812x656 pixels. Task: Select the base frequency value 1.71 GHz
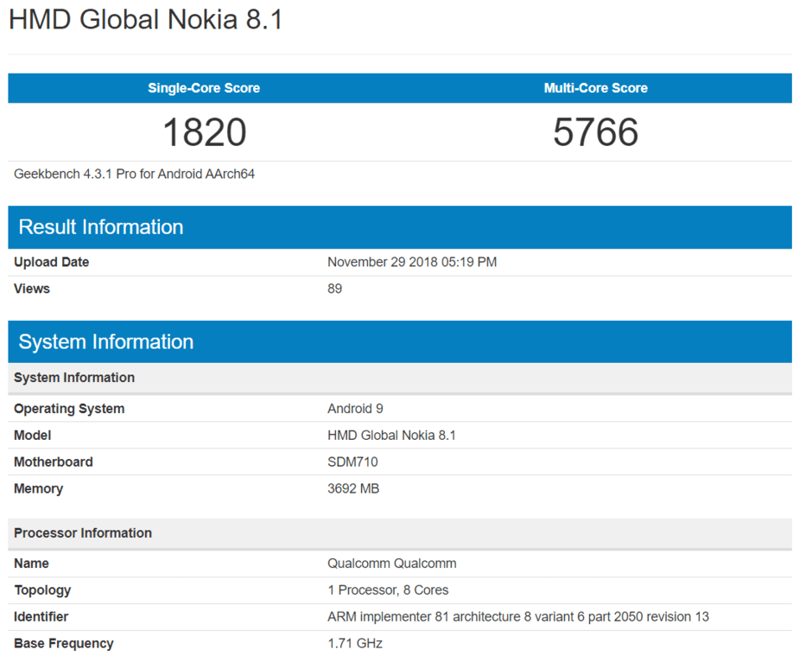[x=355, y=644]
